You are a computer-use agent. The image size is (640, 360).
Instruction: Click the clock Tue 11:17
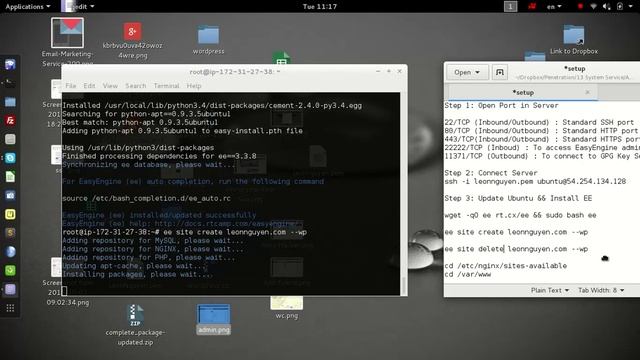click(x=320, y=7)
